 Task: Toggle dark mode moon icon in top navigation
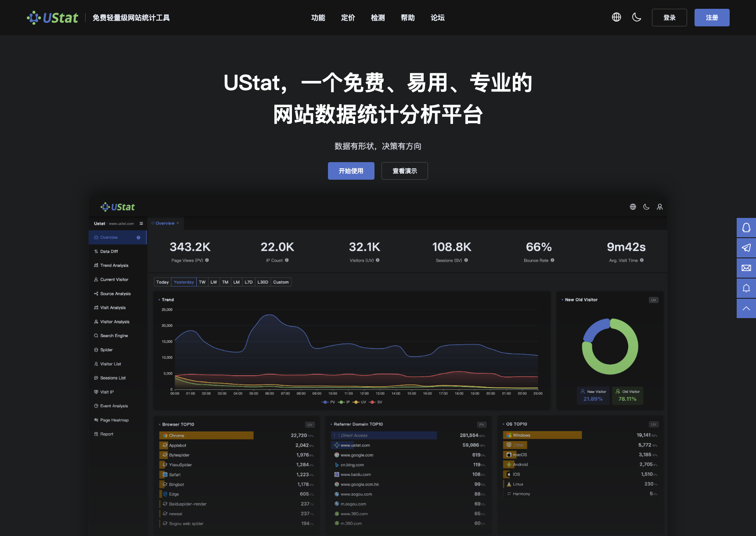pyautogui.click(x=637, y=17)
